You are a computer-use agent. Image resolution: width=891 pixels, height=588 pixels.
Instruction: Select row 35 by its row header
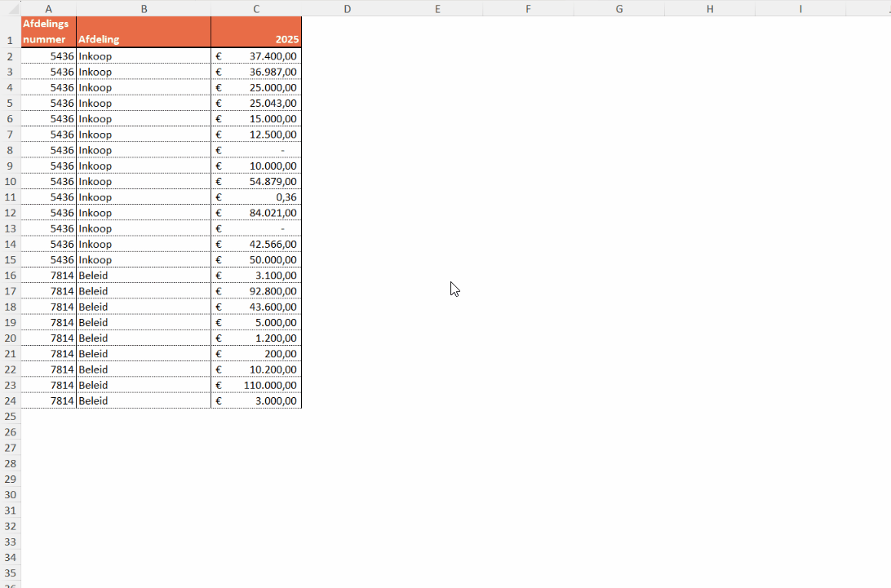[11, 573]
